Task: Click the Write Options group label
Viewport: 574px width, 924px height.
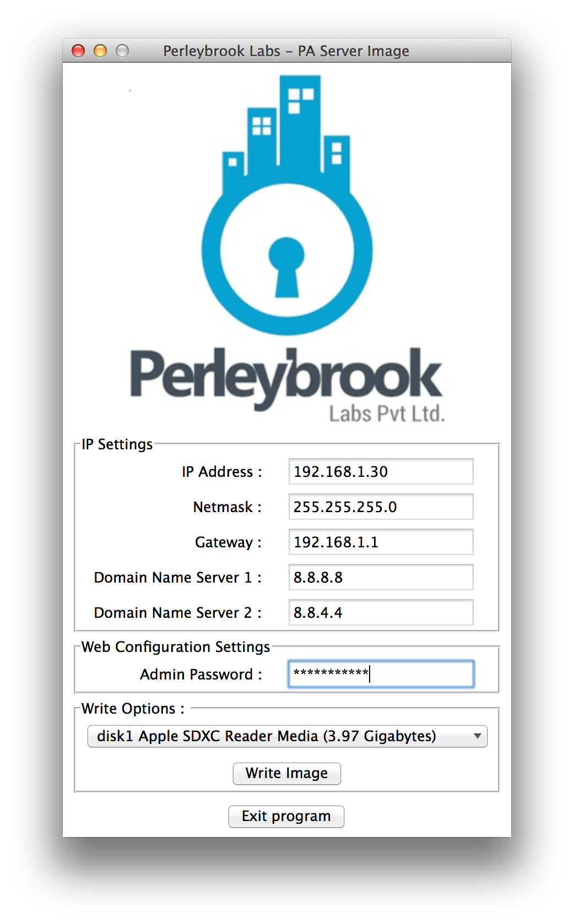Action: tap(132, 709)
